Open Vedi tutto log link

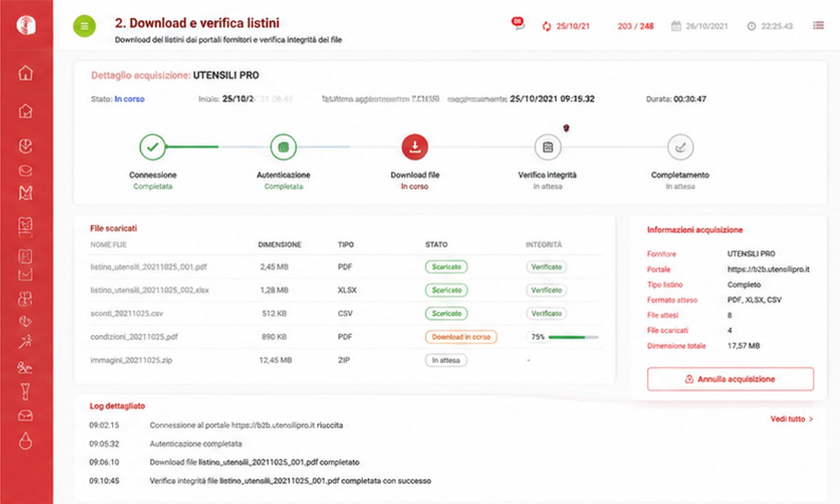pos(792,419)
